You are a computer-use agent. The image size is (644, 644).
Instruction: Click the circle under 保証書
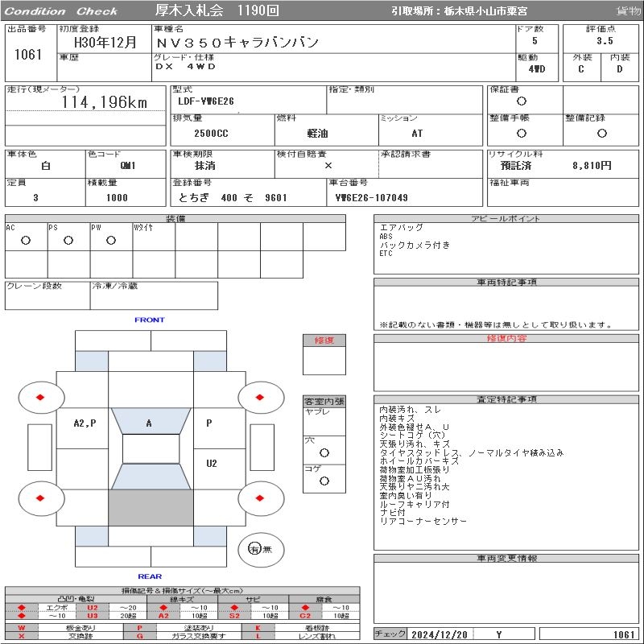click(522, 101)
